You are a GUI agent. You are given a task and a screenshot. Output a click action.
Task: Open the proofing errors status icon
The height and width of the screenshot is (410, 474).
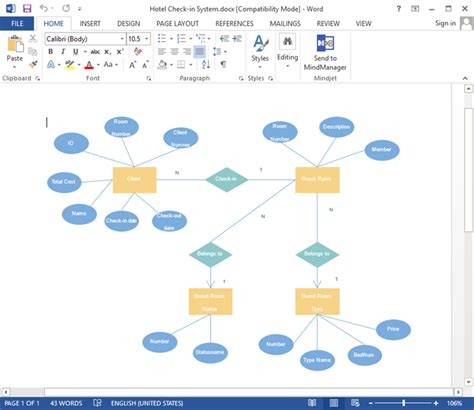click(97, 403)
